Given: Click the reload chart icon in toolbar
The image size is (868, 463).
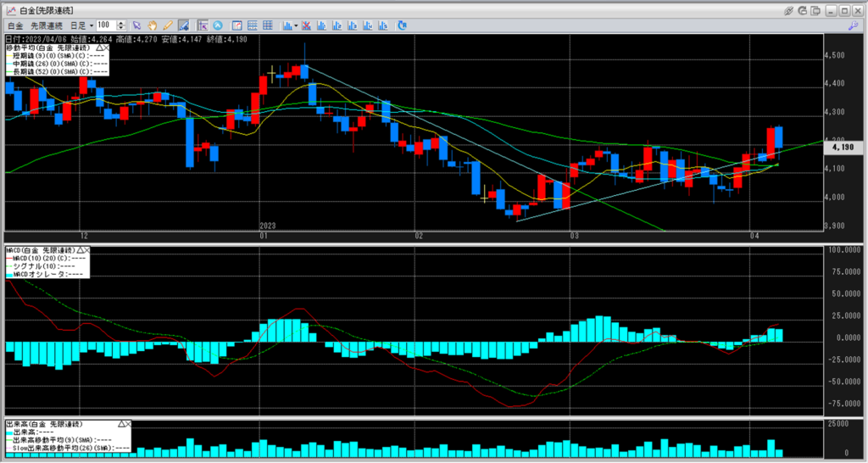Looking at the screenshot, I should 401,25.
